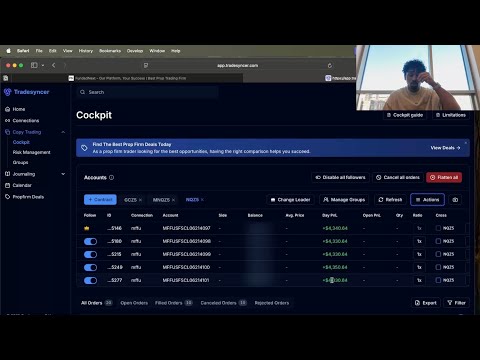Click the leader crown icon for account 5146
The width and height of the screenshot is (480, 360).
point(87,228)
